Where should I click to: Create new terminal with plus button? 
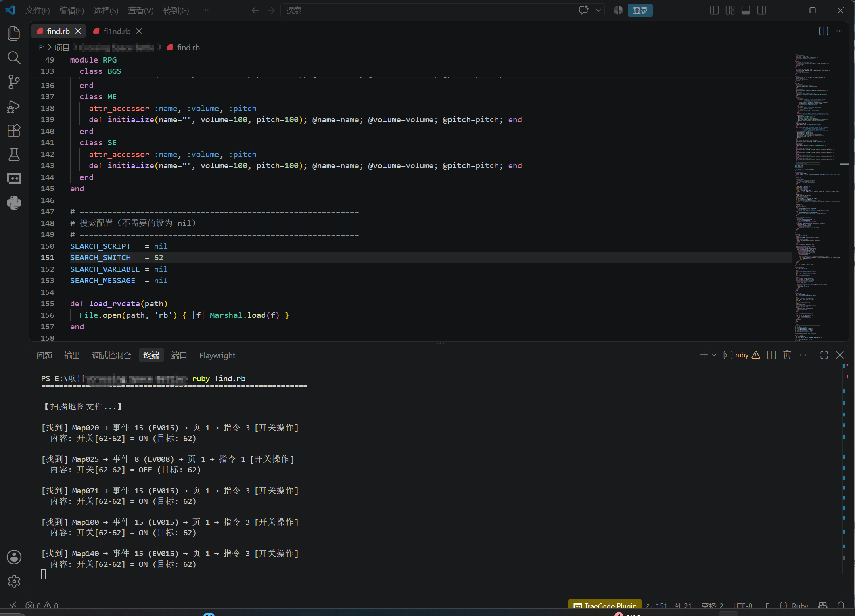(704, 355)
